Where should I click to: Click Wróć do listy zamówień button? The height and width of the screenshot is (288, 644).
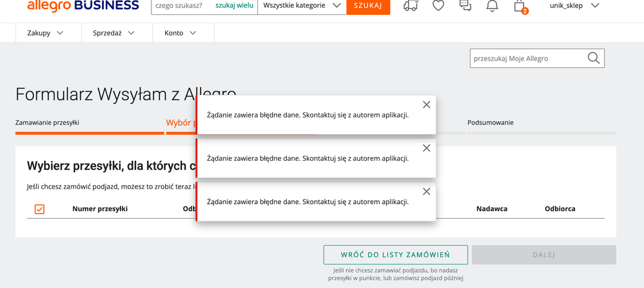point(395,254)
